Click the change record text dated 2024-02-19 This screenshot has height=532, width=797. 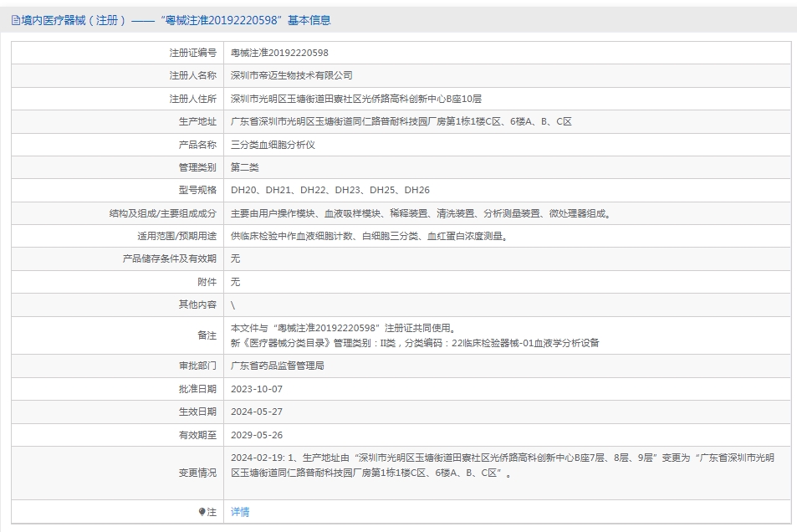pyautogui.click(x=502, y=465)
